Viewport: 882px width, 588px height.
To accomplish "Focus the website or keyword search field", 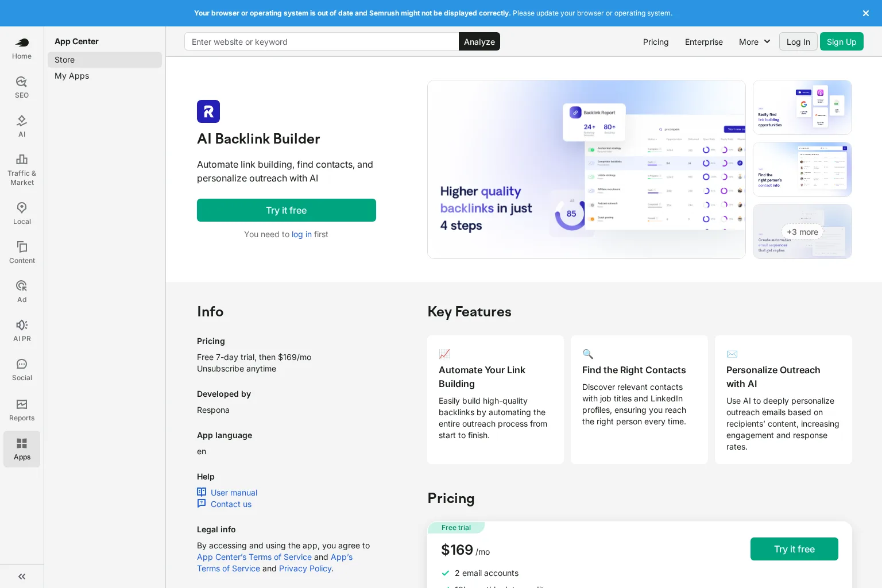I will point(322,41).
